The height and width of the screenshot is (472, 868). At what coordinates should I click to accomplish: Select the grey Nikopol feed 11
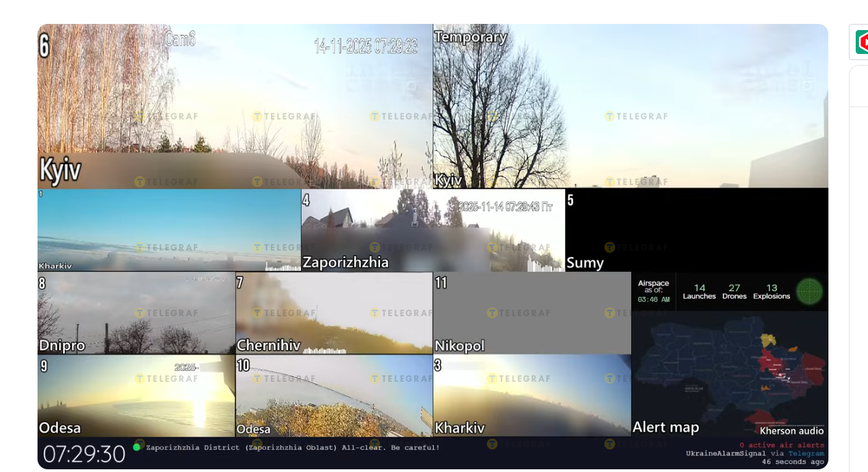[532, 313]
